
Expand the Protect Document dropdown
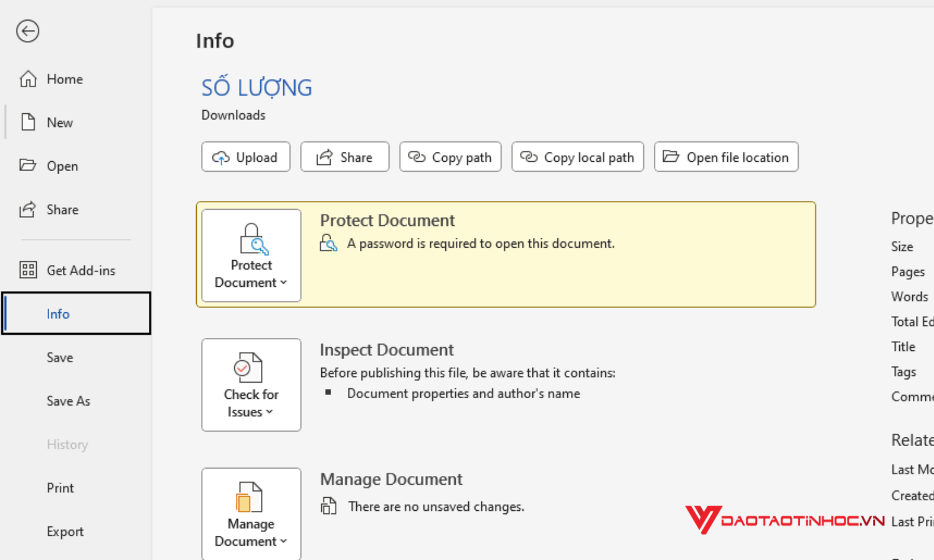pos(285,282)
